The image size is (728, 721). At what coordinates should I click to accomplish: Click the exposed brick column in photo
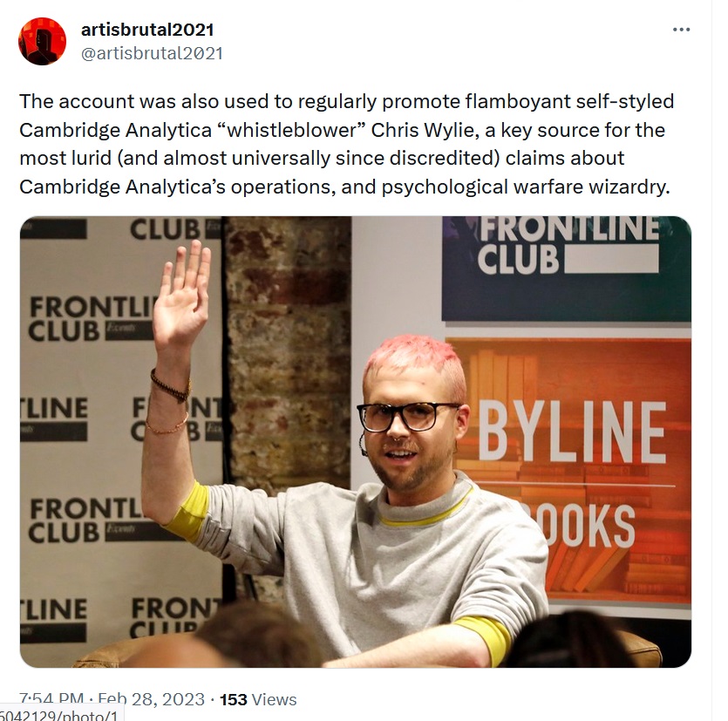coord(287,353)
